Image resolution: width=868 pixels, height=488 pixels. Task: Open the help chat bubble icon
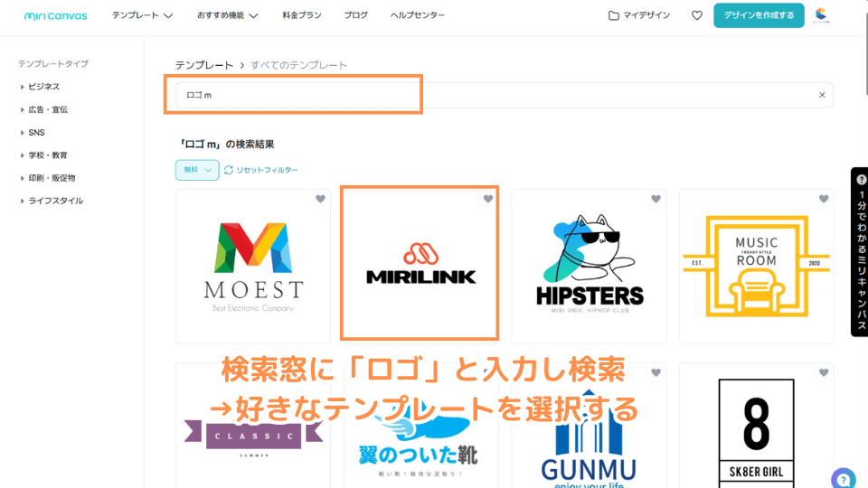(844, 479)
